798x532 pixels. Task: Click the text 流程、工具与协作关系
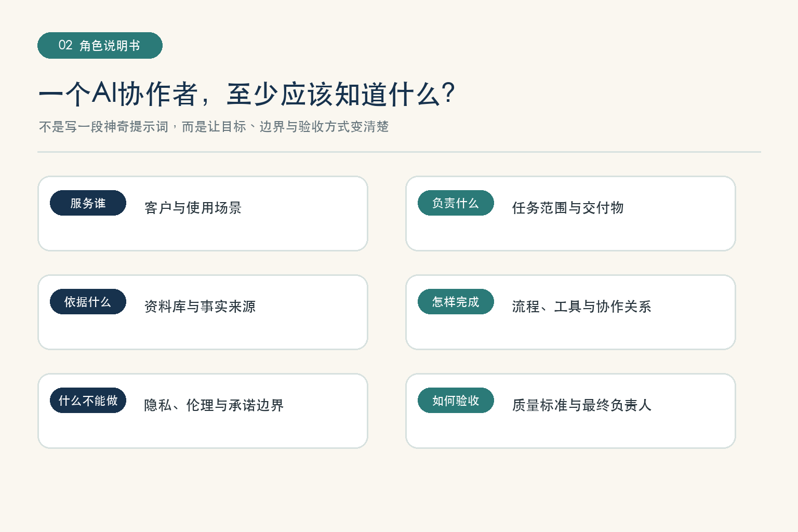(x=581, y=307)
